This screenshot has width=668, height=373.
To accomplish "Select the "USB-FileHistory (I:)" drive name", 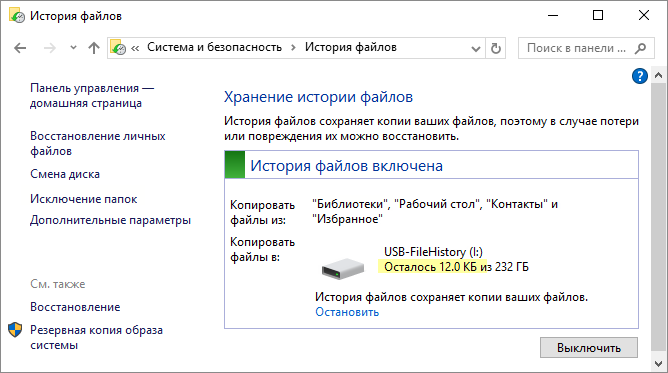I will coord(433,252).
